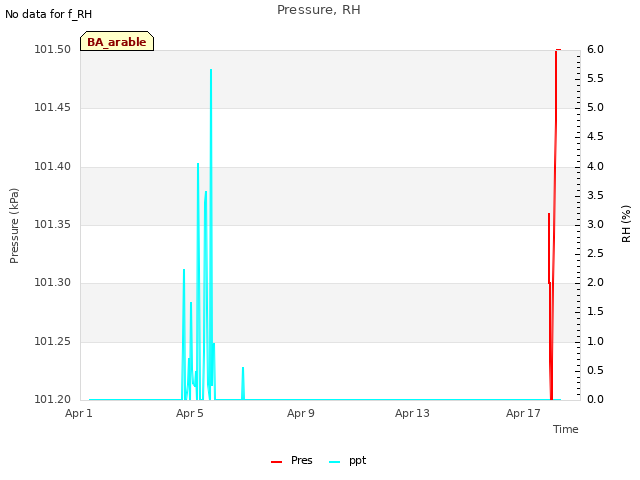Click the isolated small ppt peak after Apr 5
640x480 pixels.
243,368
